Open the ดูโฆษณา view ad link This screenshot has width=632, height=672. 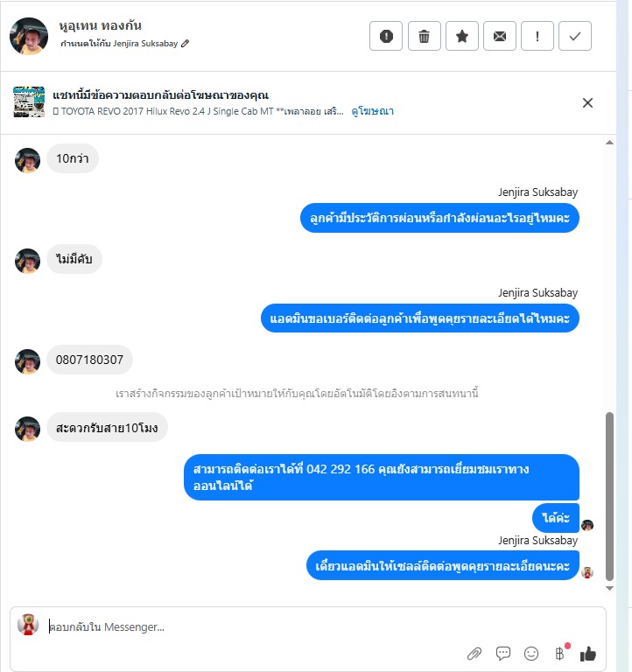372,111
